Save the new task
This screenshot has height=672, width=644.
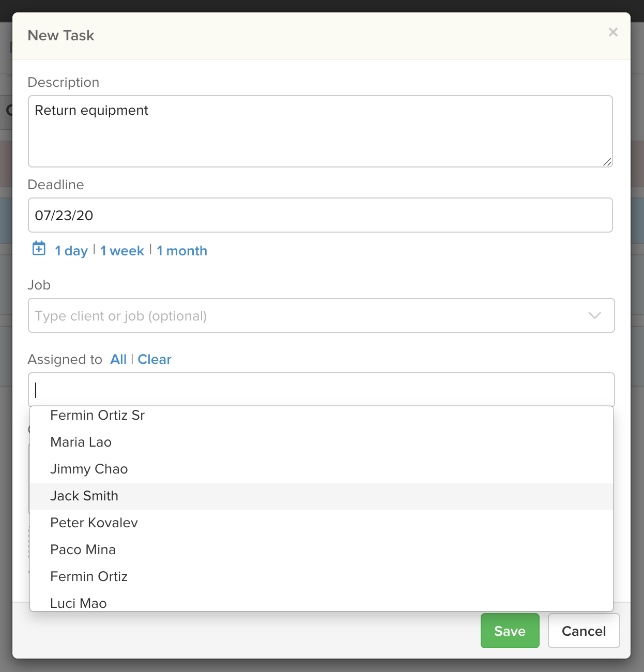tap(510, 631)
